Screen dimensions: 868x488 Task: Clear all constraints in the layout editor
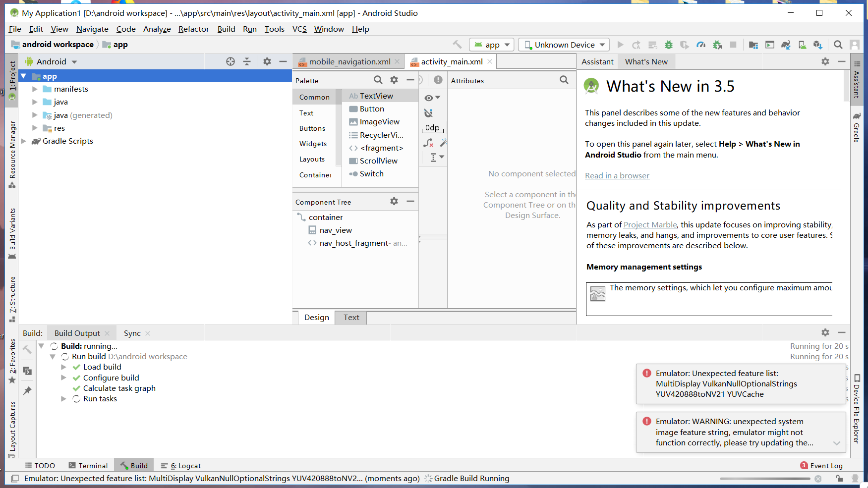(428, 143)
